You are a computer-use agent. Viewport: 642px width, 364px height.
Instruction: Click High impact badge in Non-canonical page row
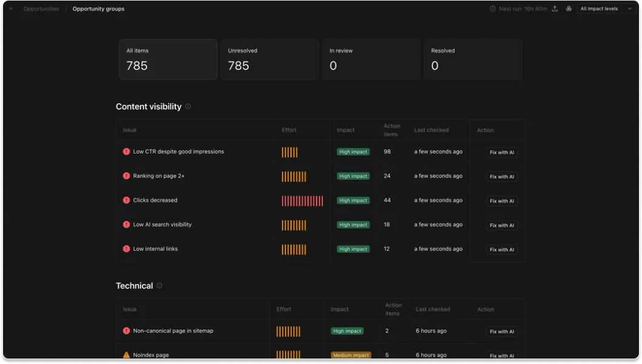click(347, 331)
